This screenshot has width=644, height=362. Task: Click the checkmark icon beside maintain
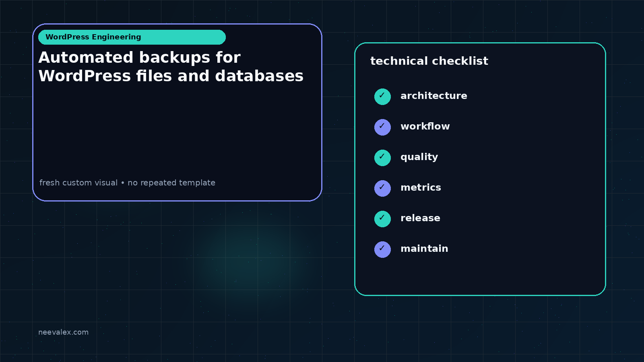[x=382, y=249]
